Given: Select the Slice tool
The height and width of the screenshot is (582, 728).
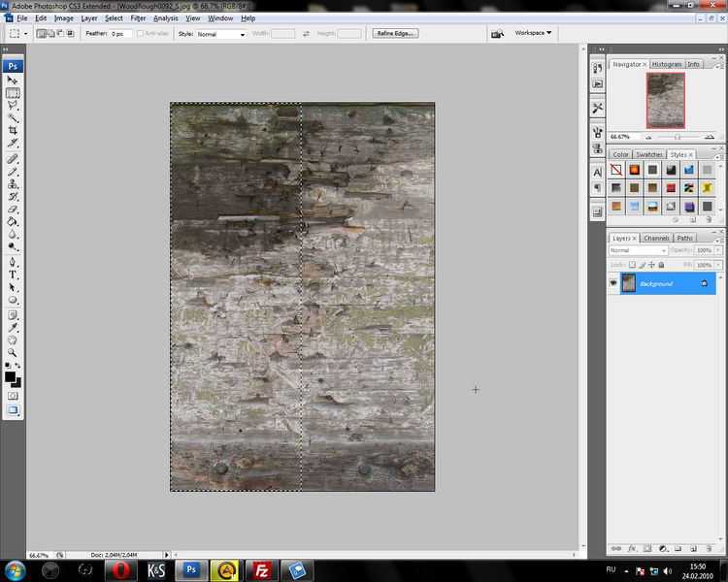Looking at the screenshot, I should point(13,143).
